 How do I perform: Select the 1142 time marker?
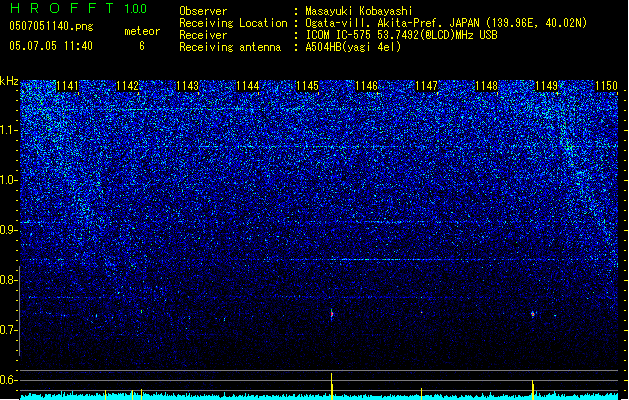(127, 86)
